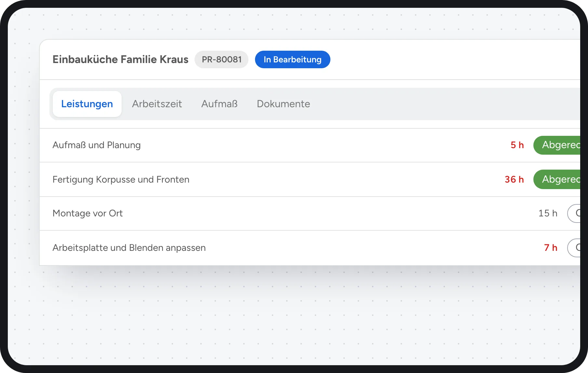Click the In Bearbeitung status badge
Image resolution: width=588 pixels, height=373 pixels.
coord(292,59)
